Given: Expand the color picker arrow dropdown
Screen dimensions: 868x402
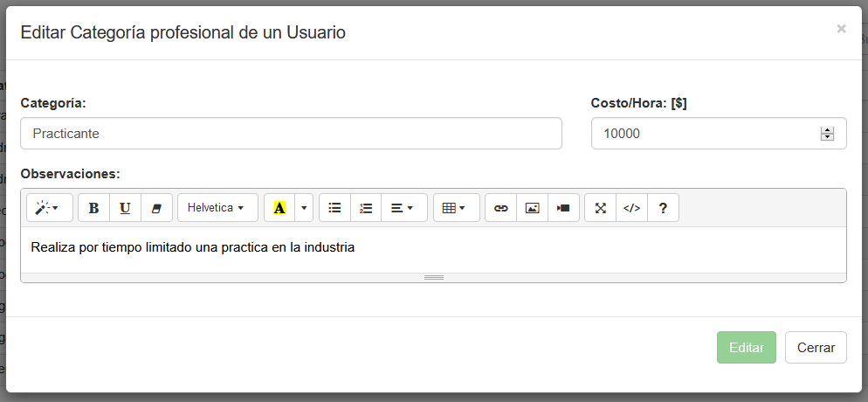Looking at the screenshot, I should [304, 208].
